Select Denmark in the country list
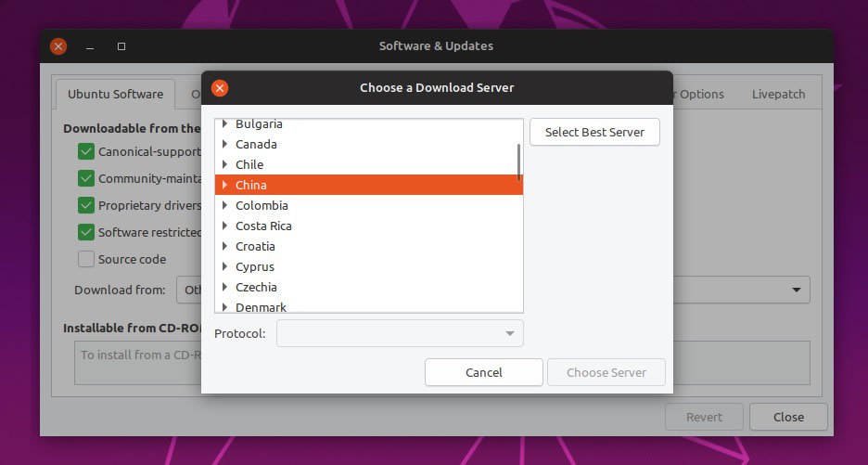 369,306
